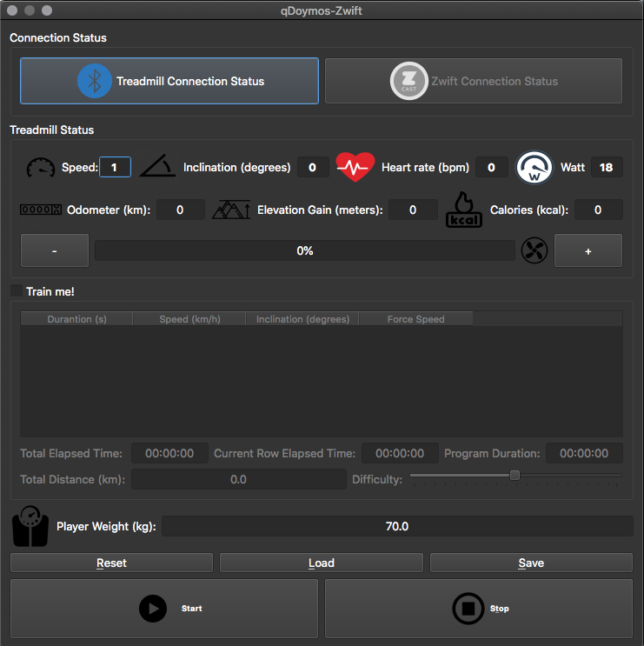Screen dimensions: 644x646
Task: Click the Inclination (degrees) column header
Action: 302,319
